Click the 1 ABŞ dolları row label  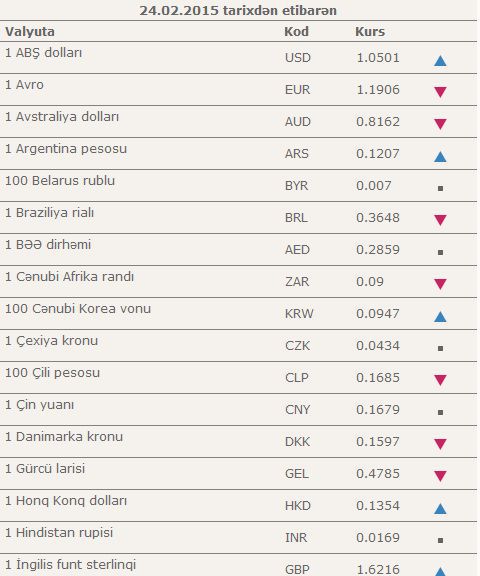click(x=43, y=53)
